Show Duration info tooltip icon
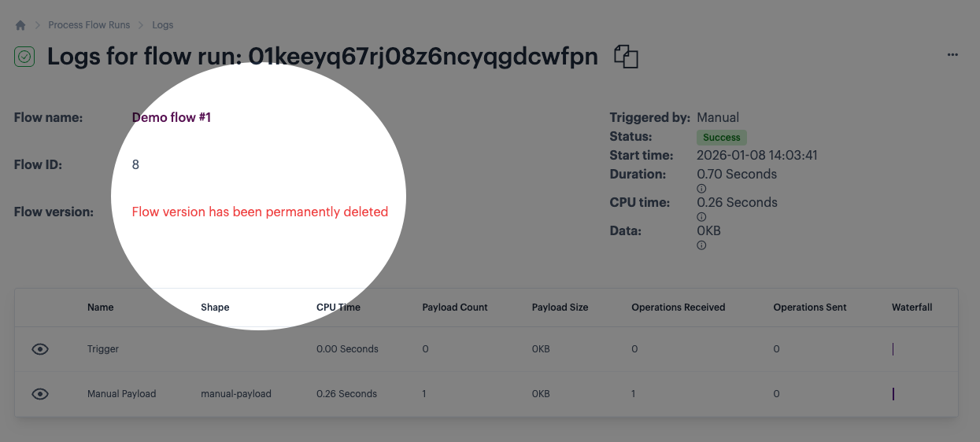The height and width of the screenshot is (442, 980). click(701, 189)
